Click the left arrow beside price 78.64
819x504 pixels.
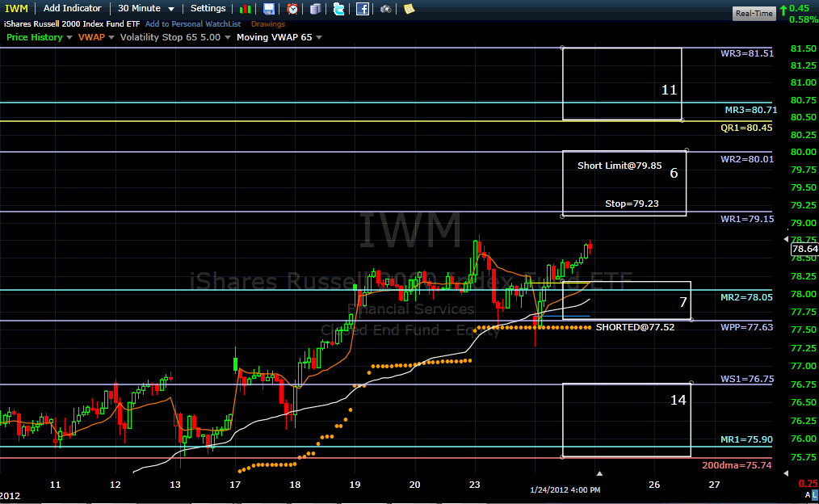tap(786, 239)
